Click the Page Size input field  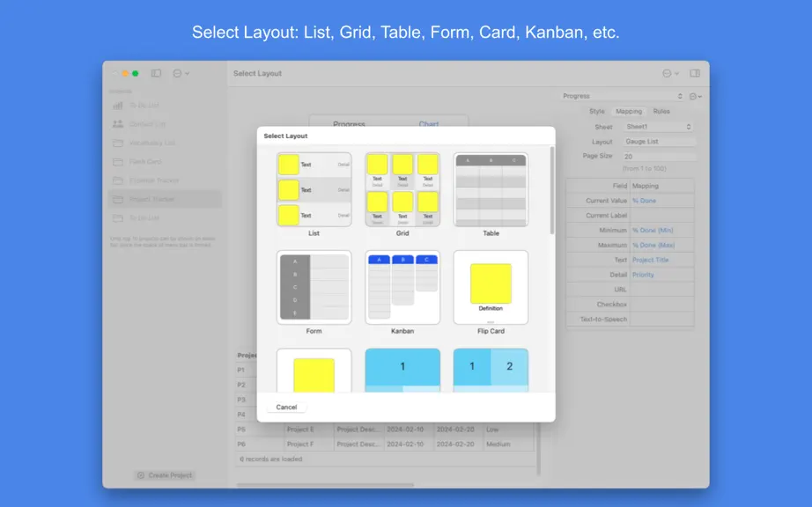click(660, 157)
